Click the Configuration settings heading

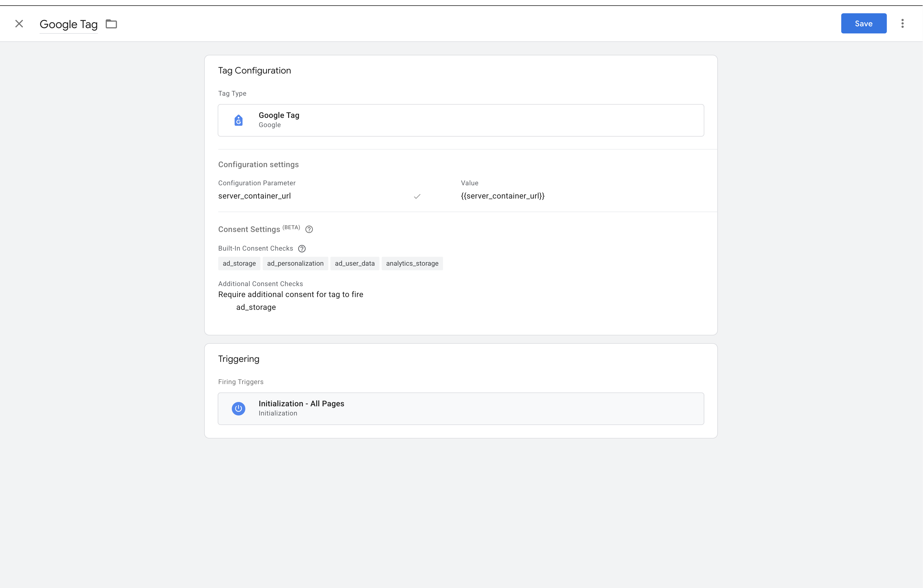[x=258, y=165]
